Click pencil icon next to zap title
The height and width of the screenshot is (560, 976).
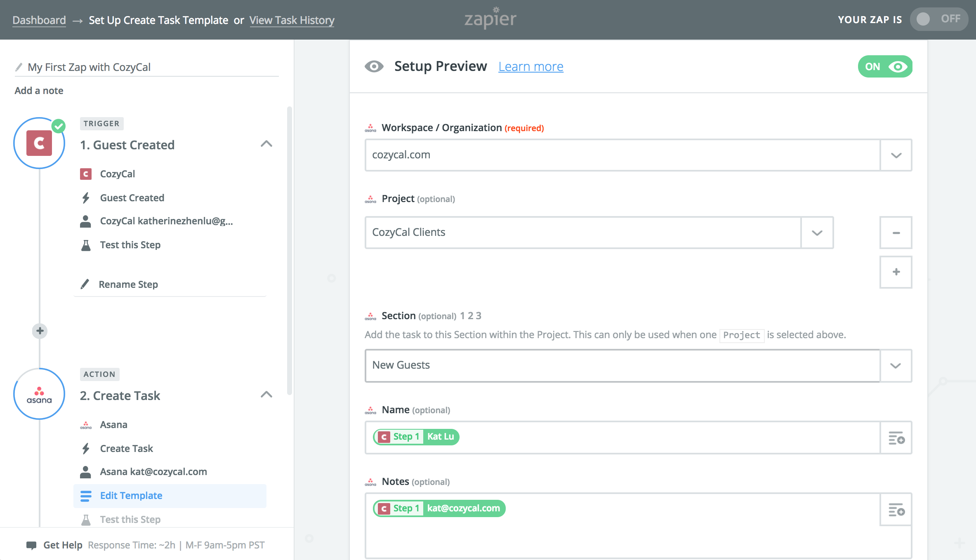pos(19,67)
